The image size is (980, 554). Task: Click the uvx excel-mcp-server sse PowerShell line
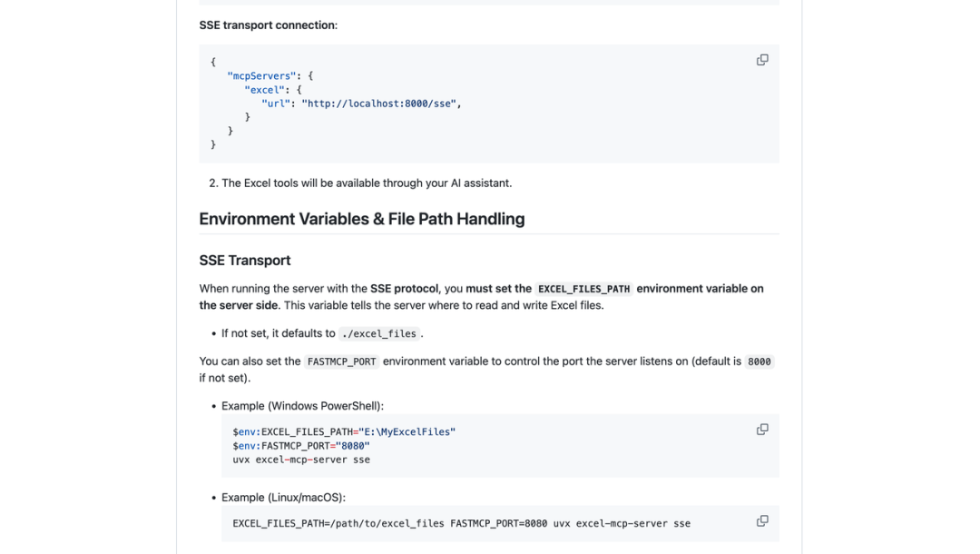pyautogui.click(x=301, y=460)
